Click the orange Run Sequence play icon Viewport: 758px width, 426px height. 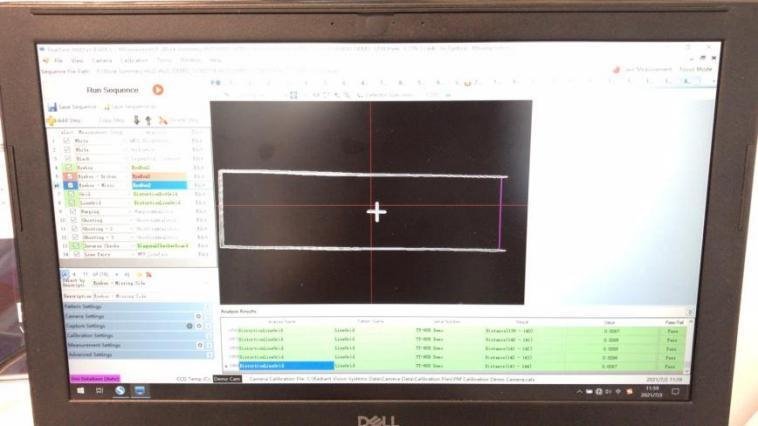[x=158, y=90]
